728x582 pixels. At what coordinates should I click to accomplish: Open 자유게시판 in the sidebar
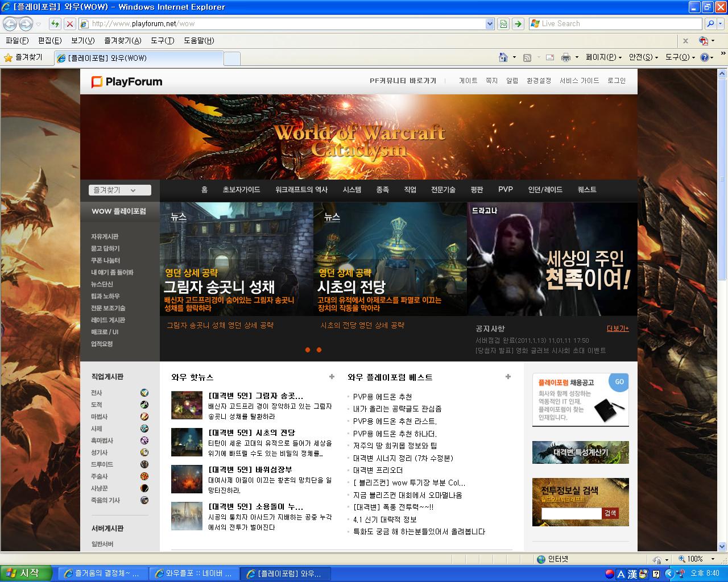pyautogui.click(x=105, y=236)
